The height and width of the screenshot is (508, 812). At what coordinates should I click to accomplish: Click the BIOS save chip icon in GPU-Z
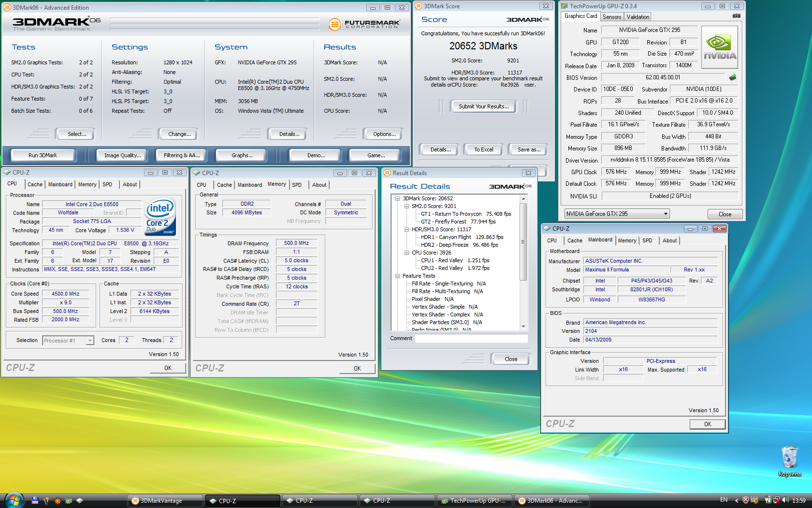[x=733, y=77]
